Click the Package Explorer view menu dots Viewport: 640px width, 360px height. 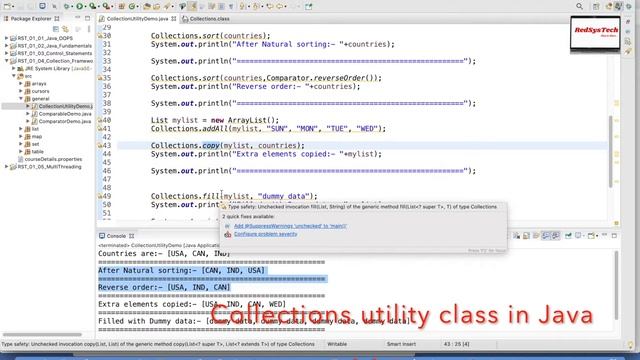[x=89, y=29]
